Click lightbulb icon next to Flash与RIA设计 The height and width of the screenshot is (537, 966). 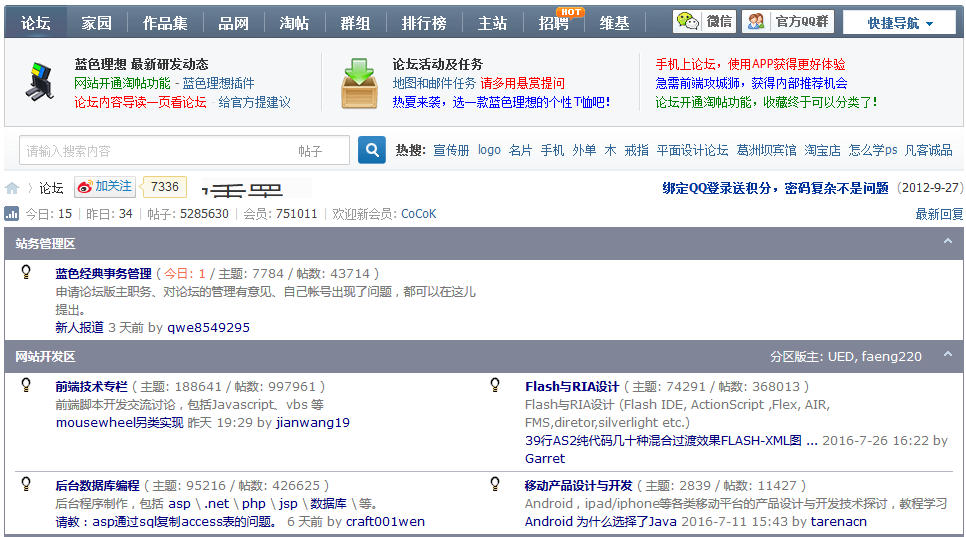pyautogui.click(x=495, y=385)
